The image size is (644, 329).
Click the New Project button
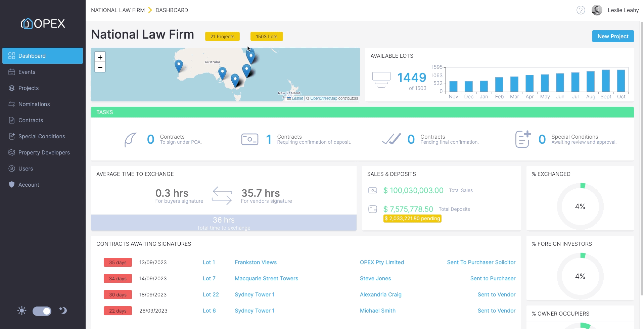(613, 36)
